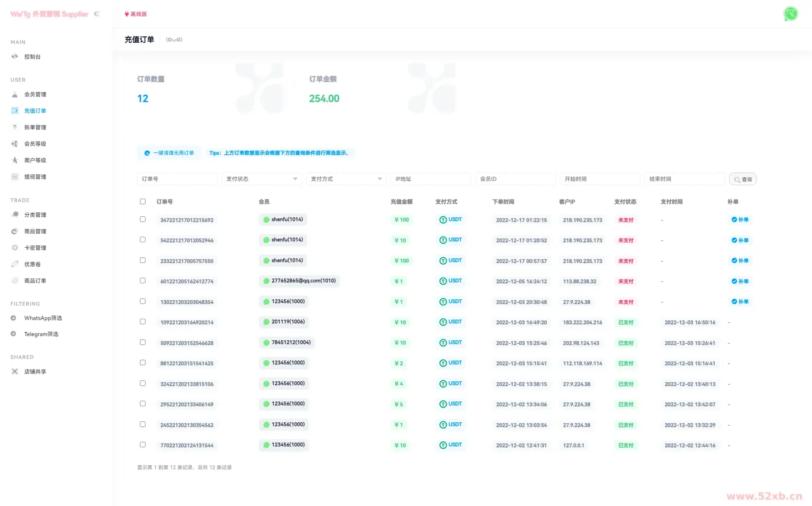Image resolution: width=812 pixels, height=506 pixels.
Task: Click 补单 check icon for order 347221217012215692
Action: [x=734, y=219]
